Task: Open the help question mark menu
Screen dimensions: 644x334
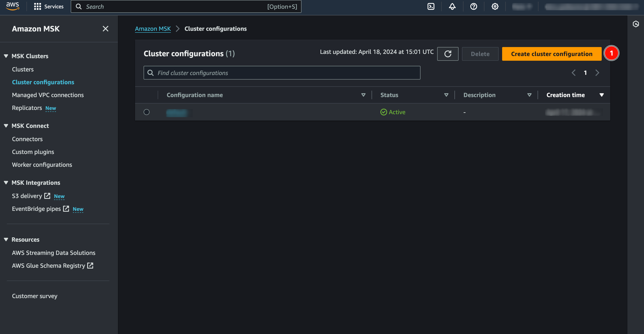Action: [x=474, y=6]
